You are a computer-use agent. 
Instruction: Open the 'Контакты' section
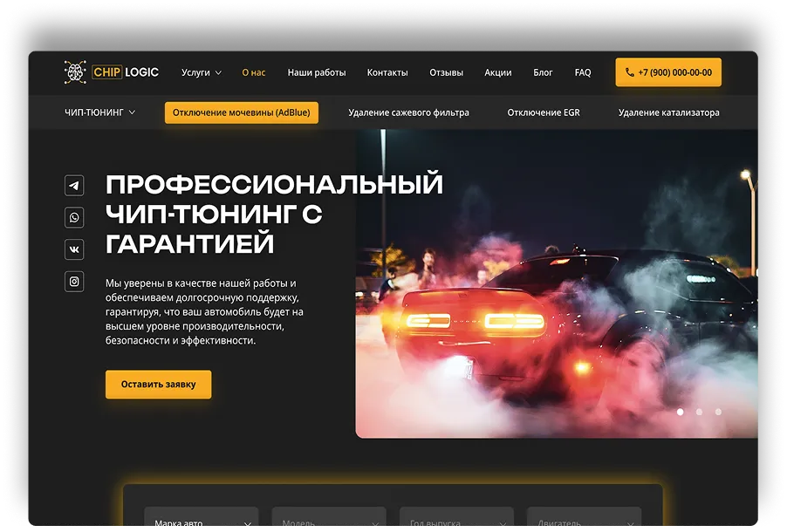coord(387,72)
